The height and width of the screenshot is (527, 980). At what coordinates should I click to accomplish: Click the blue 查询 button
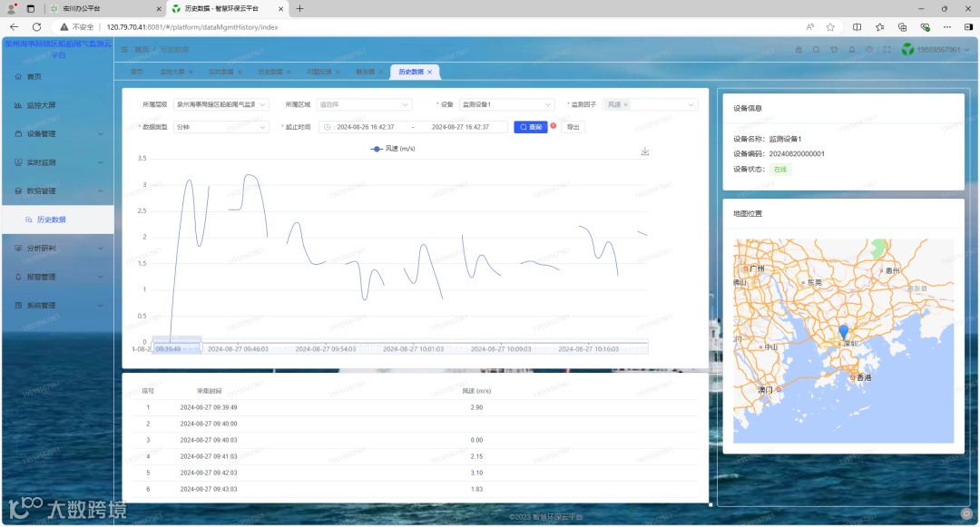(x=531, y=127)
